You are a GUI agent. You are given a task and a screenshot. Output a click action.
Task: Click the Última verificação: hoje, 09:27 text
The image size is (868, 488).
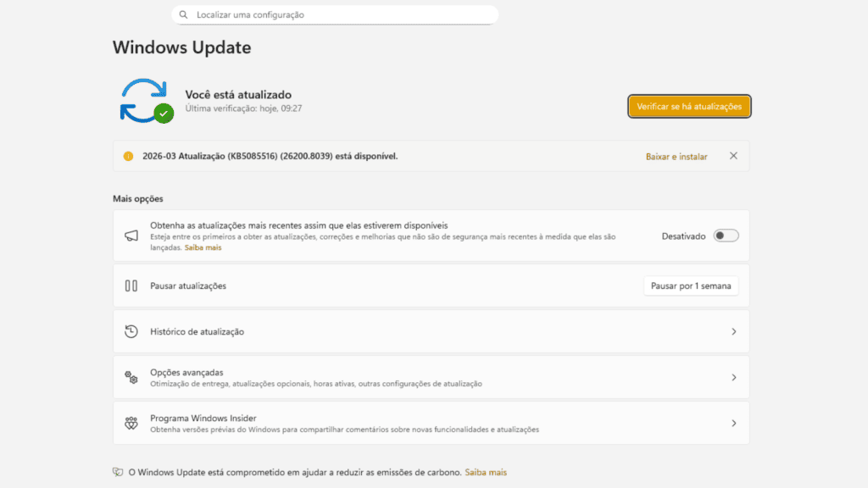point(243,108)
